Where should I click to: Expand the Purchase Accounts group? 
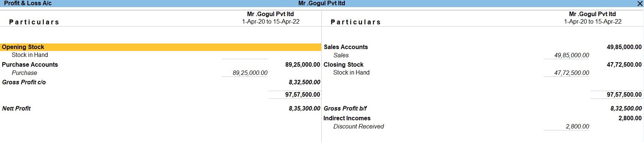(30, 64)
